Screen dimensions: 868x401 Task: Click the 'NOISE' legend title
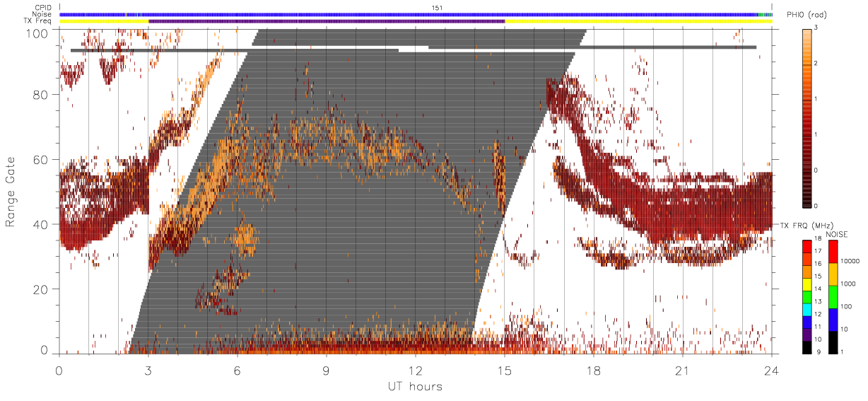click(x=837, y=234)
